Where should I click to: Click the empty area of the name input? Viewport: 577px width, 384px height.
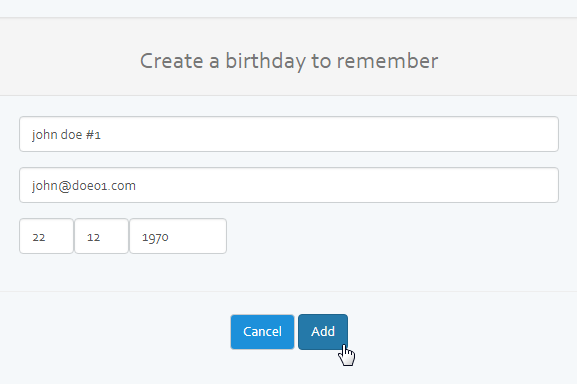pos(331,134)
